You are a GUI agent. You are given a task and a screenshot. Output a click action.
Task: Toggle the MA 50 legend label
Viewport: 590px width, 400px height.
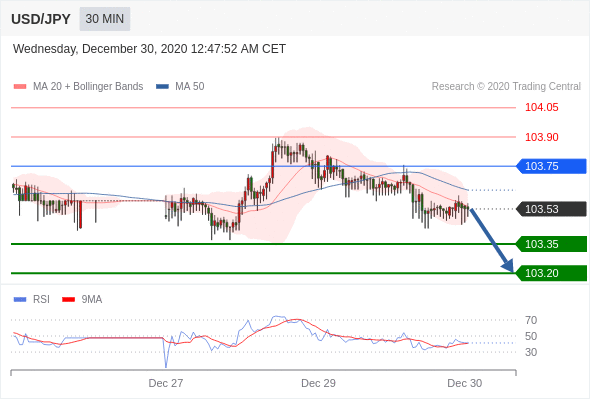(190, 87)
